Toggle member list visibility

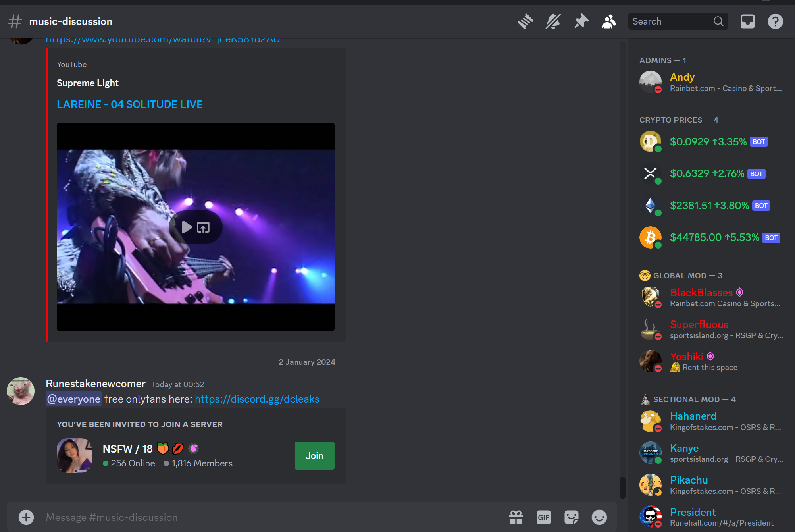(x=608, y=21)
